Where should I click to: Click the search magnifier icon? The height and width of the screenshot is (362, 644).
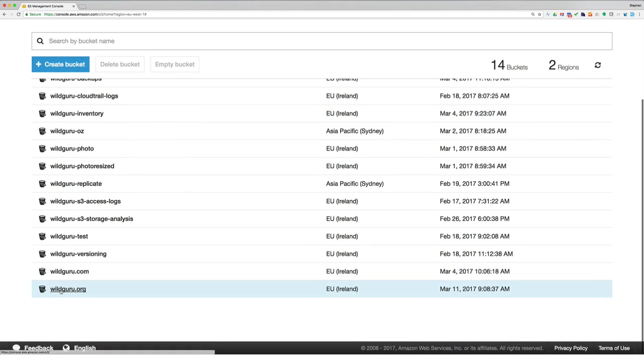pyautogui.click(x=40, y=41)
